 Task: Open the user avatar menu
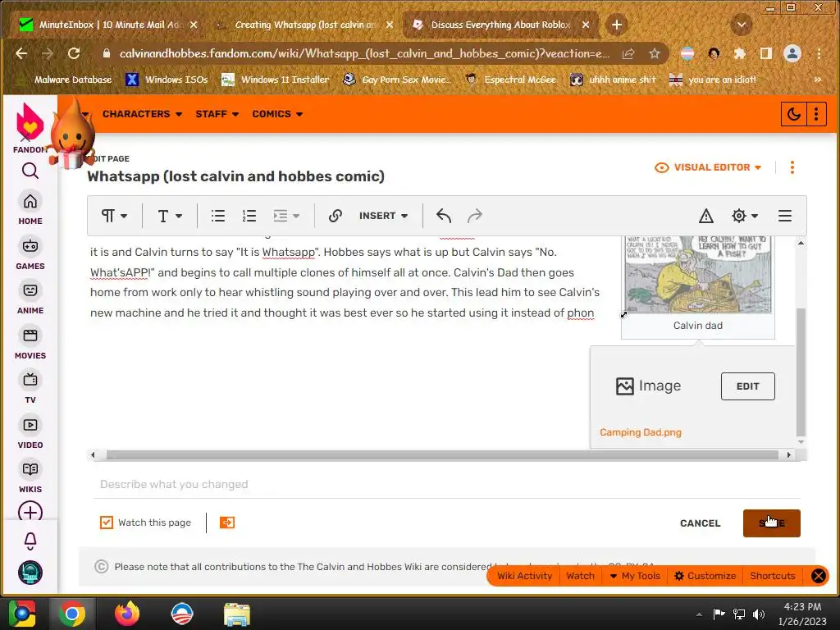pos(30,573)
